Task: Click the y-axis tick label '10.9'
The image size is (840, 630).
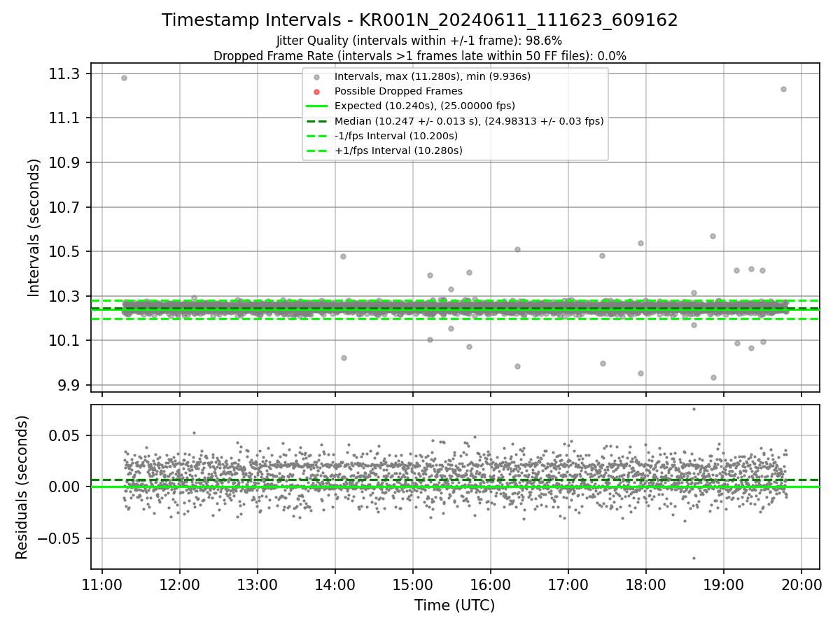Action: 66,162
